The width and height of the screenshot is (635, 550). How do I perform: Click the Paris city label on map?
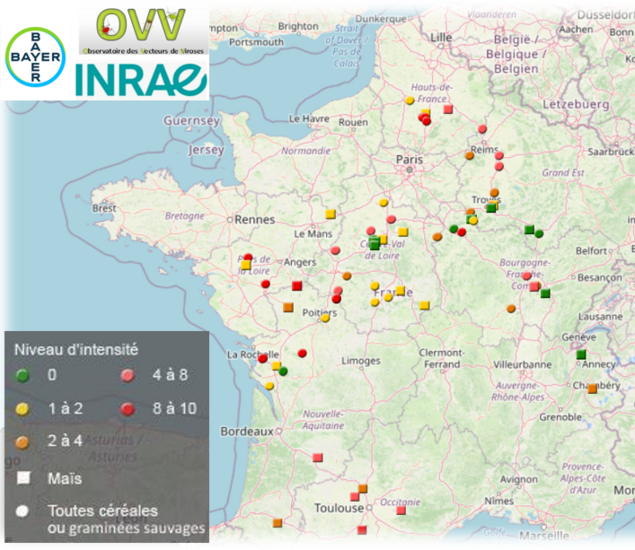coord(410,159)
